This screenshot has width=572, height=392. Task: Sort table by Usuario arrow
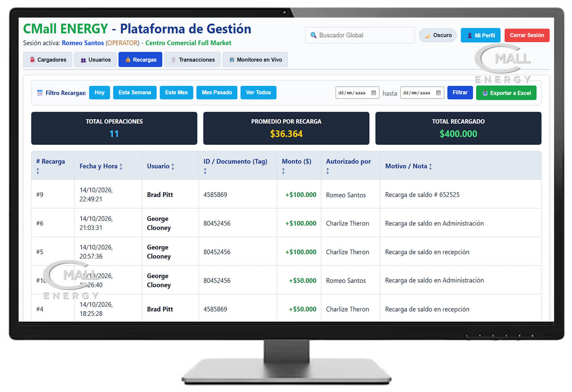(173, 166)
